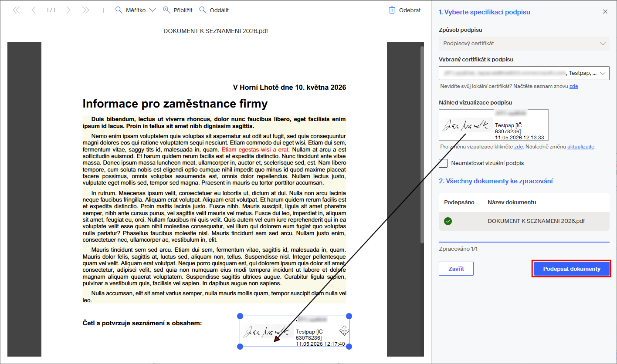Click the page indicator '1 / 1'
The width and height of the screenshot is (617, 364).
[x=51, y=10]
